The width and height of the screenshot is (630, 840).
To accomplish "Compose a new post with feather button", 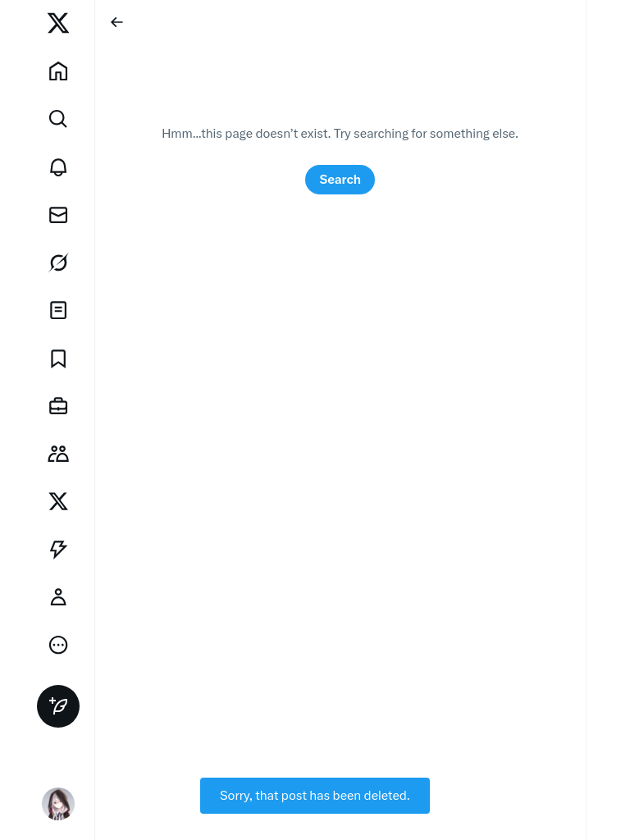I will click(58, 706).
